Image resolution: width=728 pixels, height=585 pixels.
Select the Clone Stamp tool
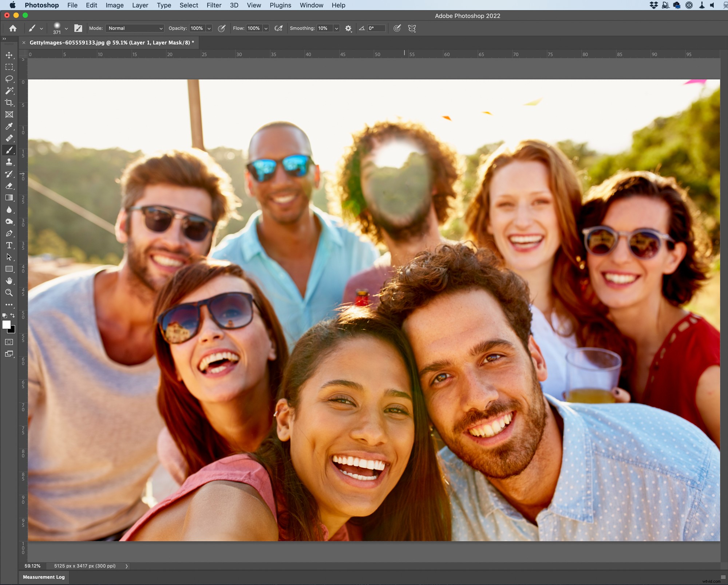pyautogui.click(x=9, y=162)
